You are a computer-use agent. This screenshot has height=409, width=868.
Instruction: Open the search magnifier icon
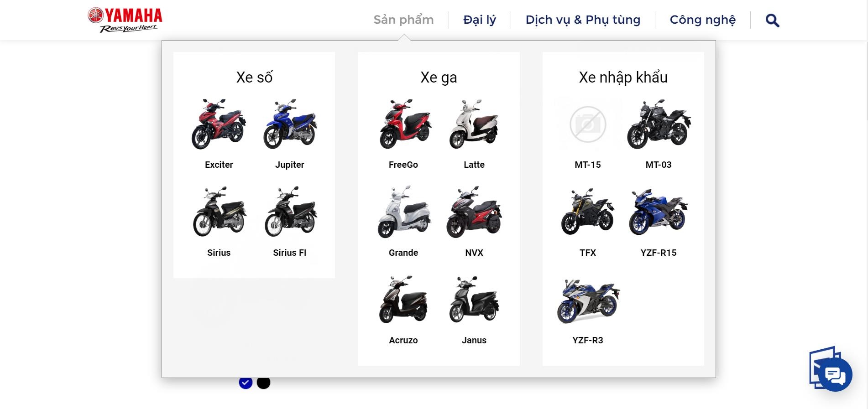click(x=772, y=21)
